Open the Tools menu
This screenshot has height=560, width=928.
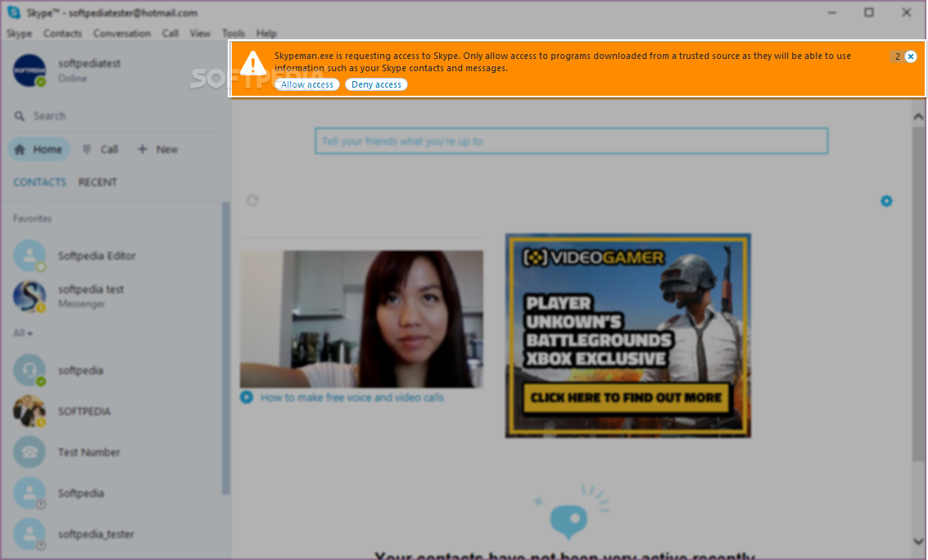(x=233, y=33)
